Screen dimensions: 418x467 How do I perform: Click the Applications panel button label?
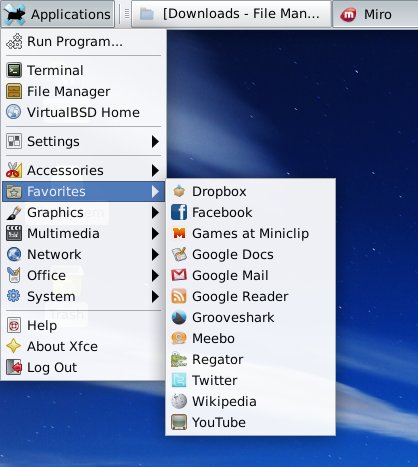click(x=71, y=14)
